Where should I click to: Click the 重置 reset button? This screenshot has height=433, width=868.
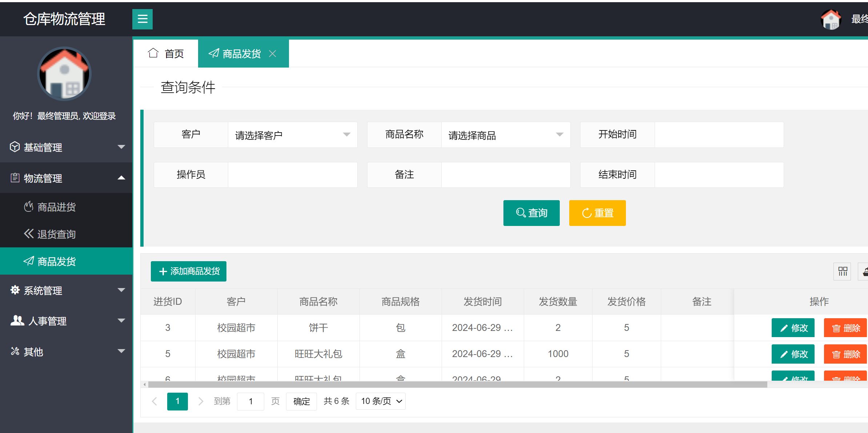[x=597, y=213]
